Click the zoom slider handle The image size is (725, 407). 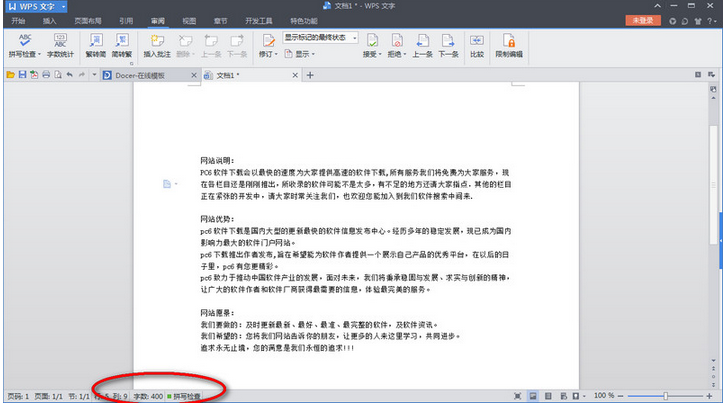[x=666, y=396]
